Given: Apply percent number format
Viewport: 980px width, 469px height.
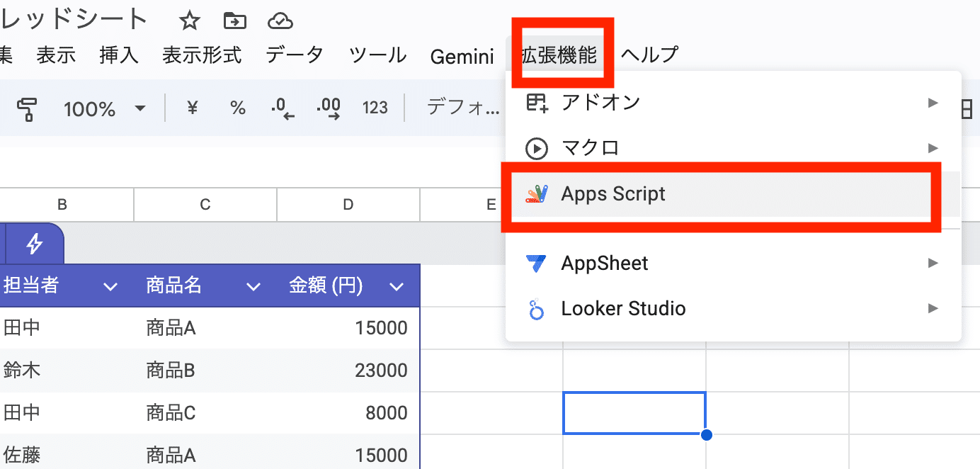Looking at the screenshot, I should coord(238,108).
